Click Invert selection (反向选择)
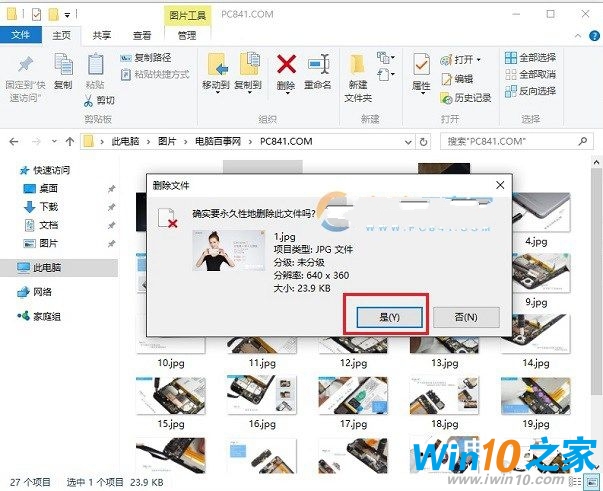This screenshot has width=603, height=491. coord(530,91)
